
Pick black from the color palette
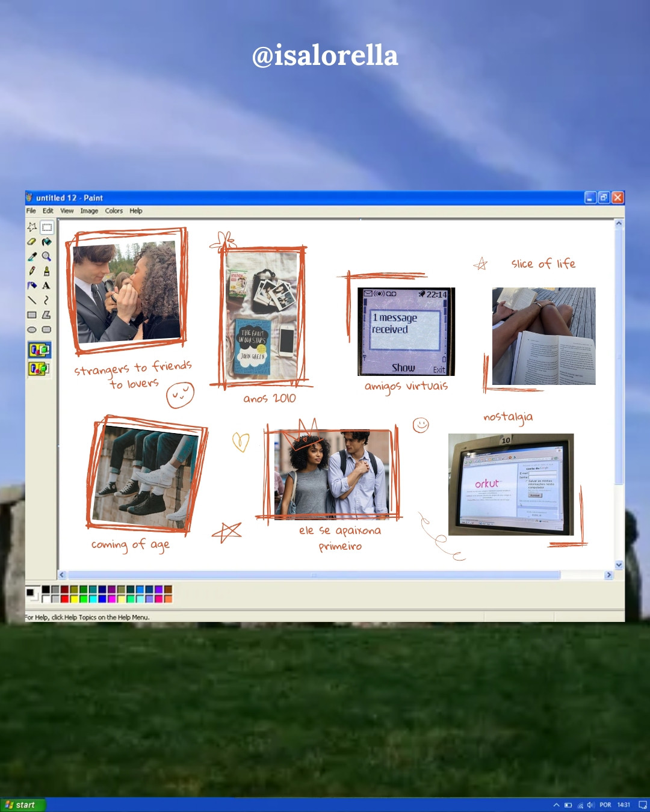coord(46,589)
